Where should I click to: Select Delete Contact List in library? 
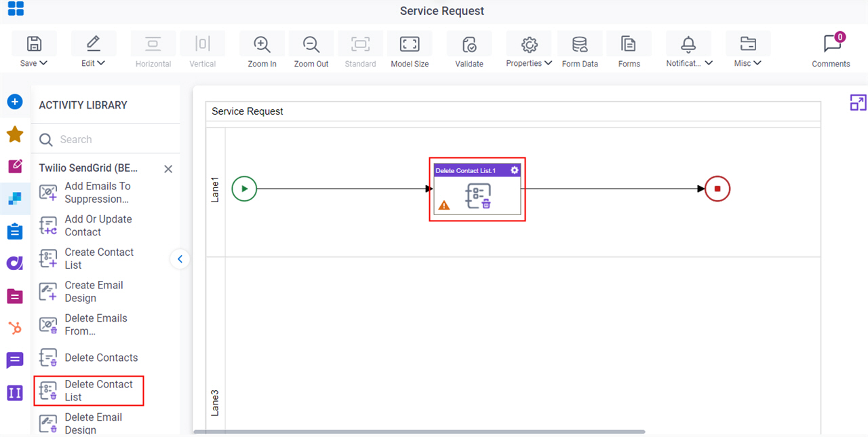89,391
